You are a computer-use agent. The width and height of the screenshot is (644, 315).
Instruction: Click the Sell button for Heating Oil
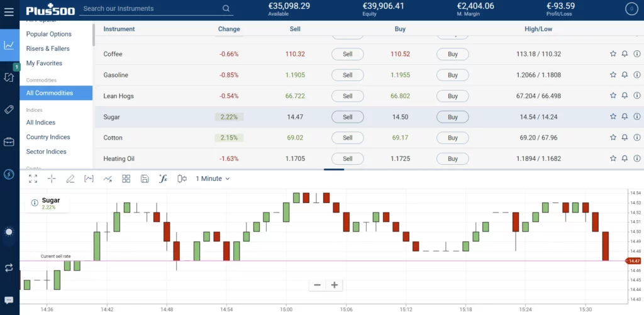click(x=347, y=159)
